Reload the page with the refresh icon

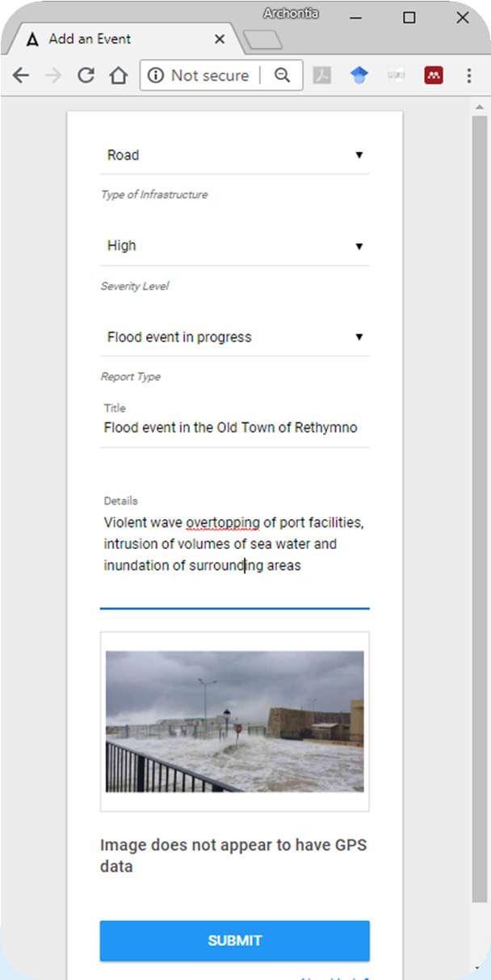(x=86, y=75)
